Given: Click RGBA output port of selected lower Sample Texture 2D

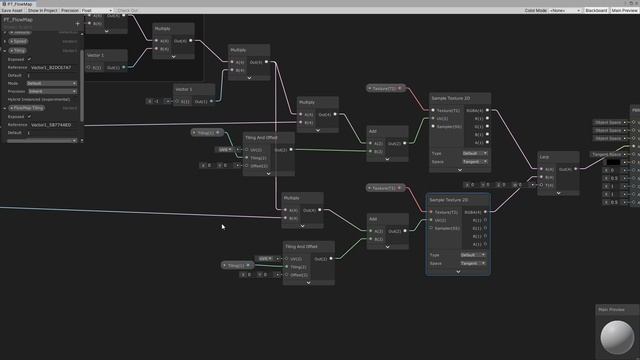Looking at the screenshot, I should point(485,212).
